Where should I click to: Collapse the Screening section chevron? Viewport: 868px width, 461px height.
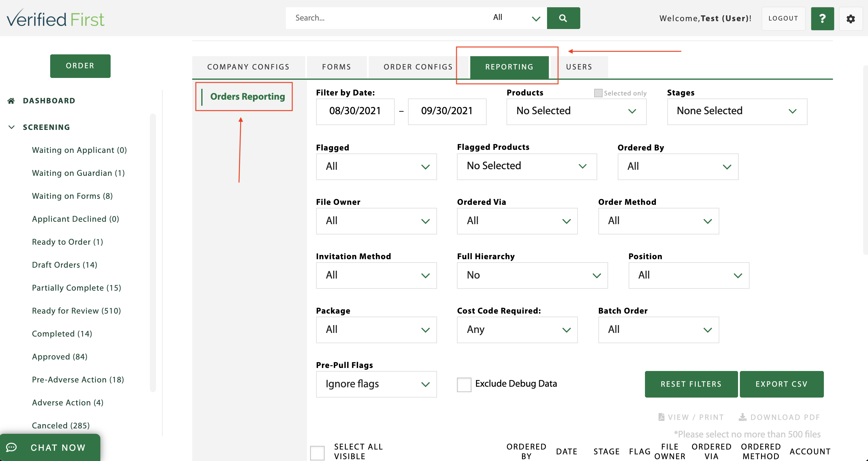pyautogui.click(x=11, y=127)
